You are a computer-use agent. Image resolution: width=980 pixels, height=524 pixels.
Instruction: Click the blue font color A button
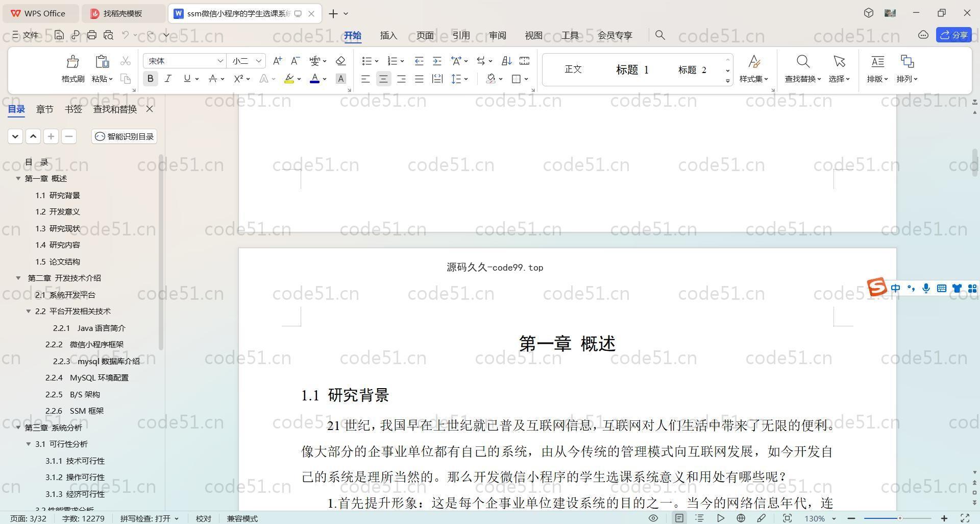314,79
